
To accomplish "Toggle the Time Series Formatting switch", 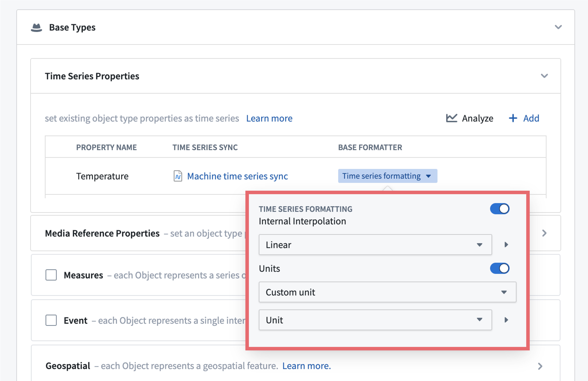I will tap(500, 209).
